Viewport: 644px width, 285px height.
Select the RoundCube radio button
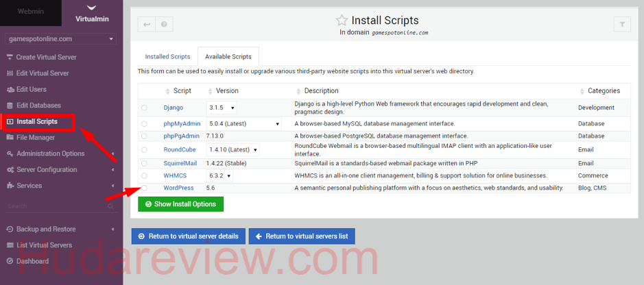pos(144,149)
